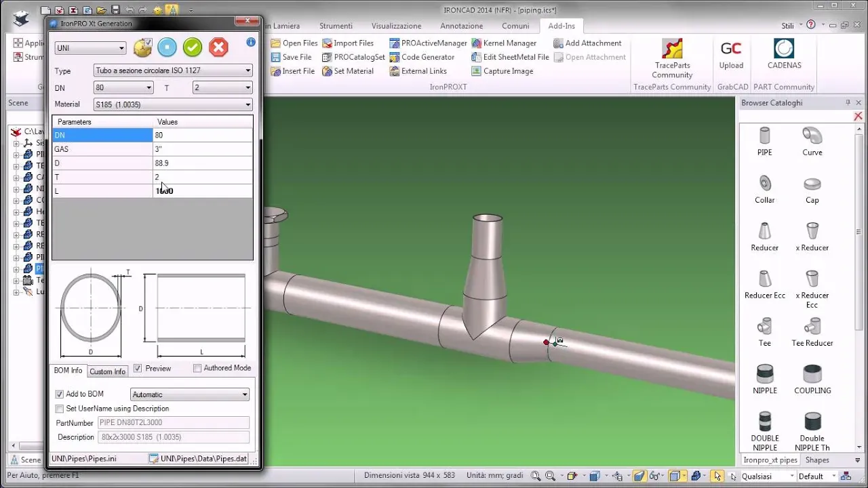The image size is (868, 488).
Task: Open the Help question mark icon
Action: (811, 25)
